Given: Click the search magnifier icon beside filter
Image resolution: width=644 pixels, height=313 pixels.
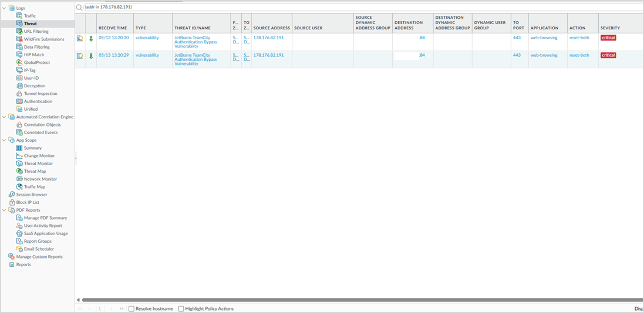Looking at the screenshot, I should pos(79,8).
